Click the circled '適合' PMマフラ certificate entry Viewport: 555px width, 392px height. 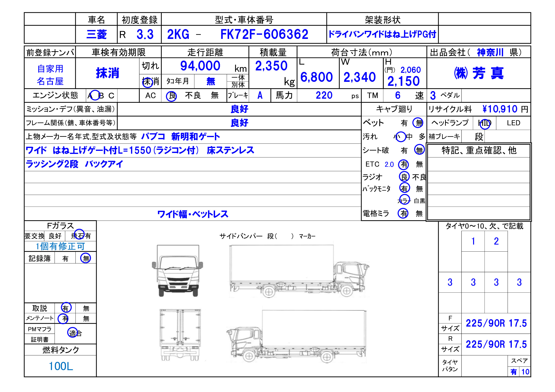coord(75,333)
